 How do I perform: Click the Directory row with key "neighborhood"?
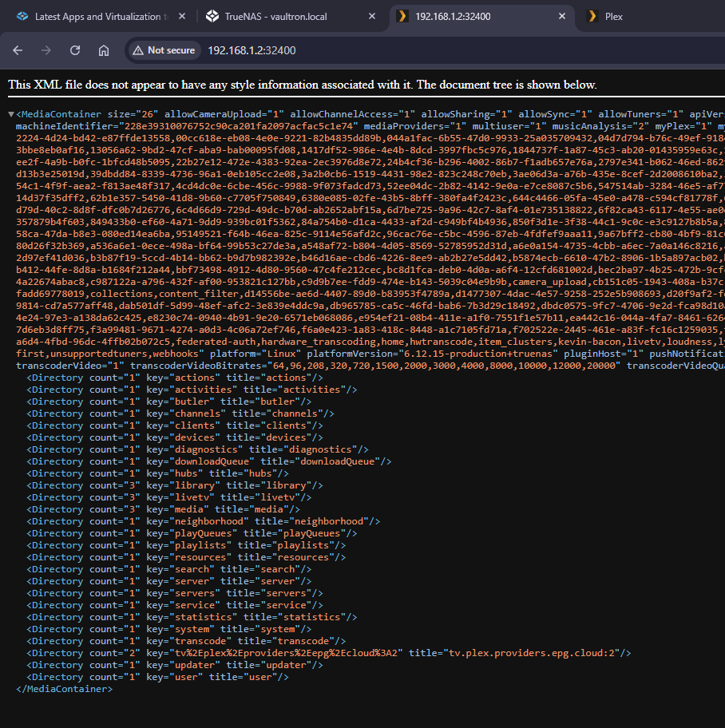204,522
